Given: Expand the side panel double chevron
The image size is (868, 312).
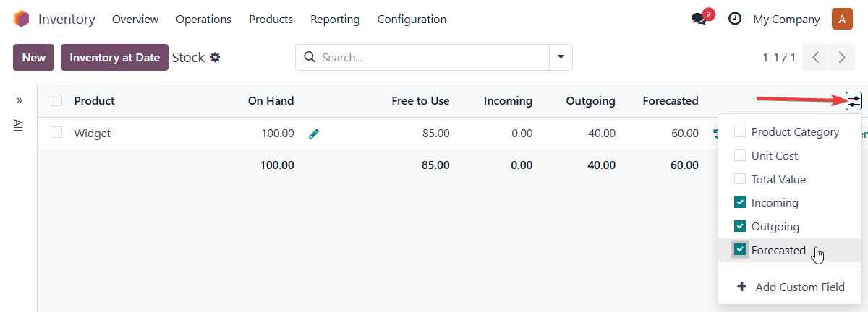Looking at the screenshot, I should pos(19,100).
